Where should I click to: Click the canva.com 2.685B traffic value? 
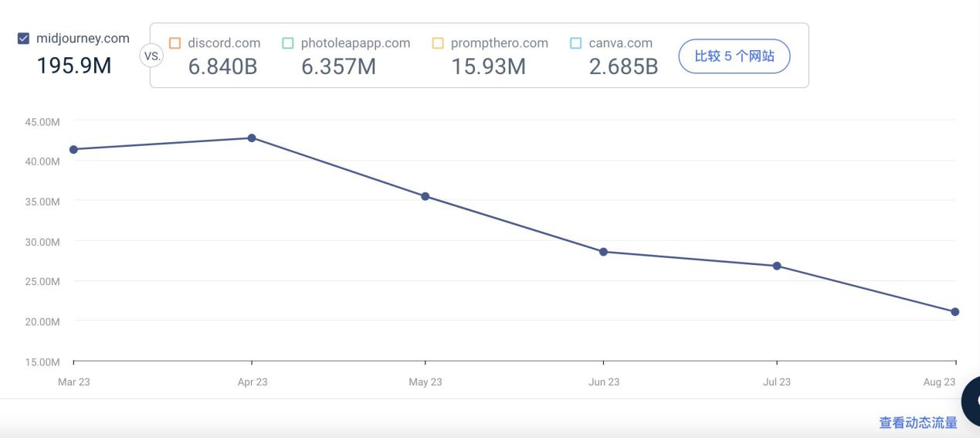pyautogui.click(x=623, y=67)
